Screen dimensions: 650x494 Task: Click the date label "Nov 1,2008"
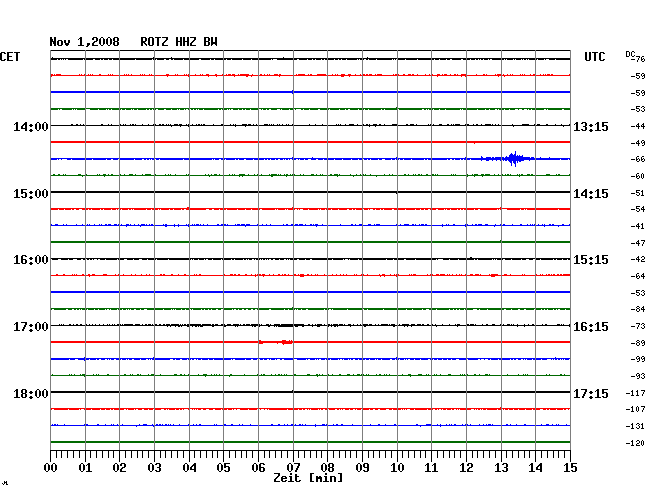tap(84, 42)
